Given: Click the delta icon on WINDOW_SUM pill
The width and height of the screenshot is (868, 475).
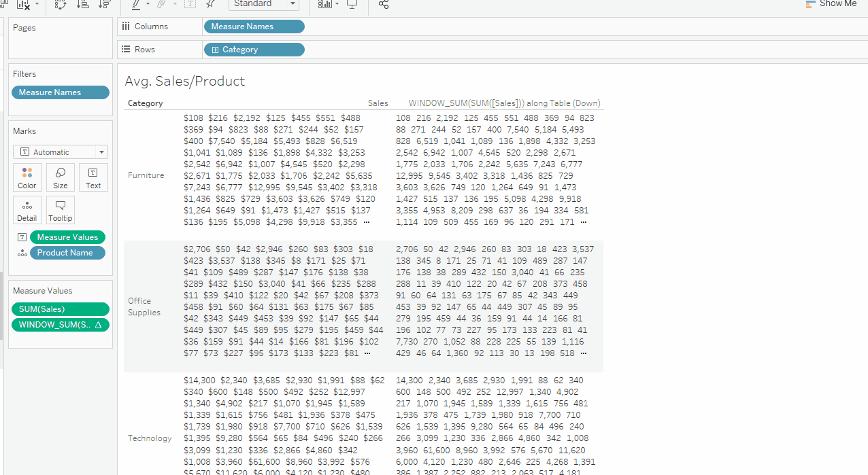Looking at the screenshot, I should coord(99,325).
